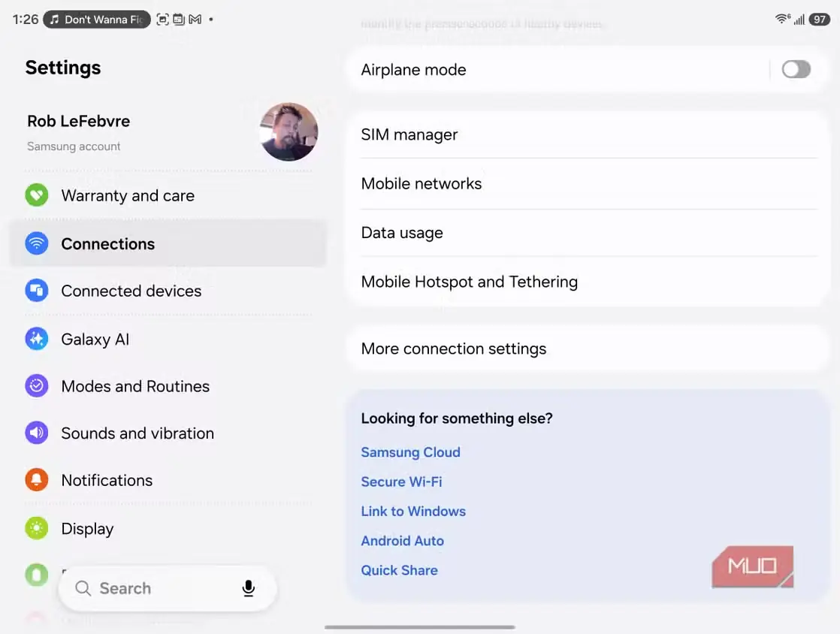The image size is (840, 634).
Task: Tap the Gmail notification icon in the status bar
Action: (195, 20)
